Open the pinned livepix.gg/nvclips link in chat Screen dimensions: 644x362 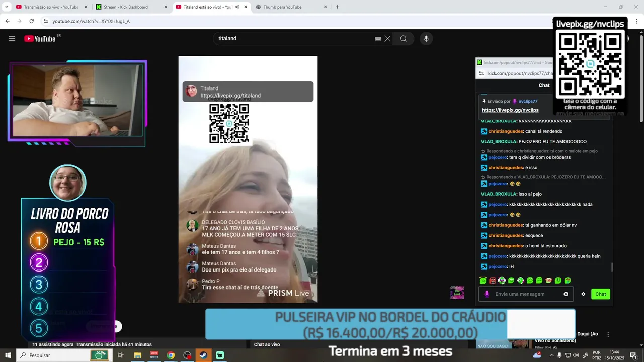[510, 110]
